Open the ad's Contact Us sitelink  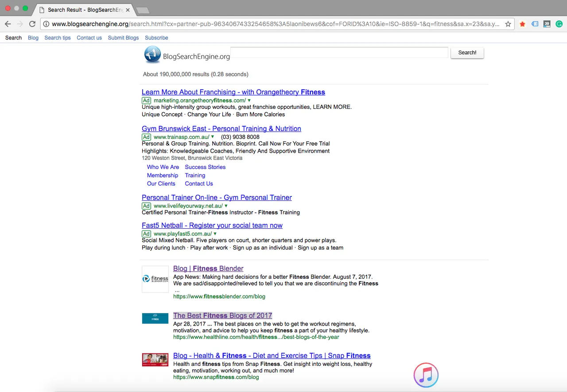click(199, 184)
